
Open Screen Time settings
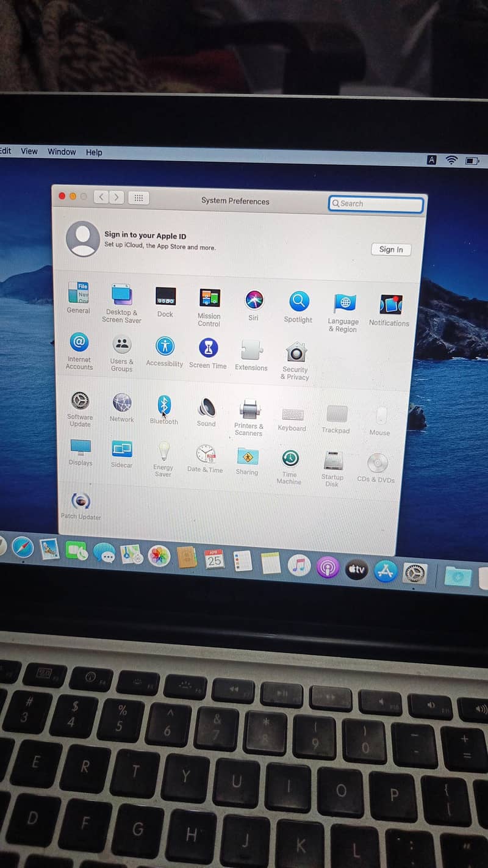click(x=208, y=353)
